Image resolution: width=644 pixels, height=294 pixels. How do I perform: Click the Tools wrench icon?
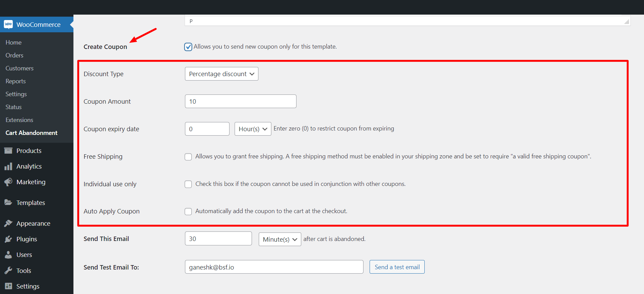pyautogui.click(x=8, y=271)
